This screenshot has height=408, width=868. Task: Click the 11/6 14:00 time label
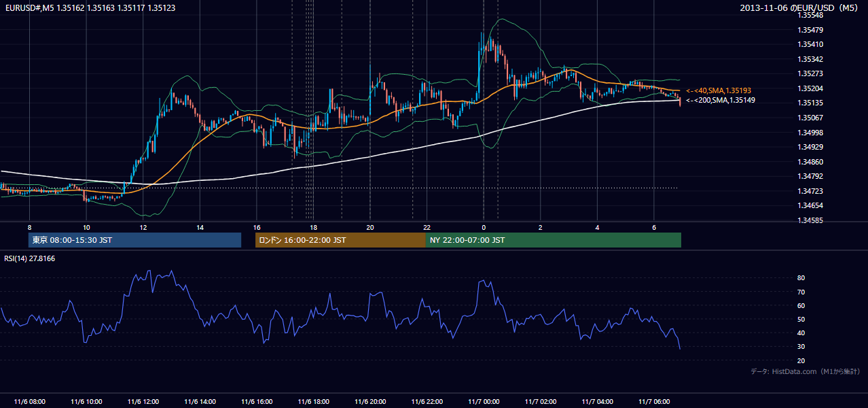click(x=200, y=402)
